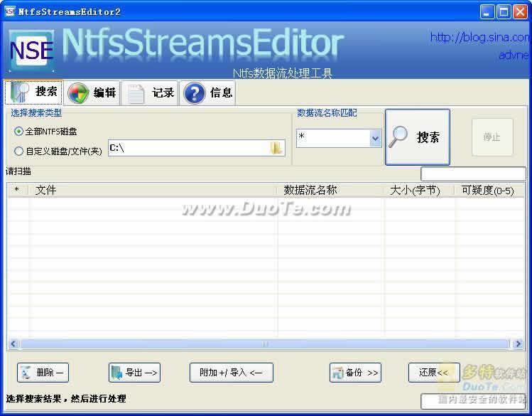Click the horizontal scrollbar thumb
Image resolution: width=532 pixels, height=416 pixels.
tap(265, 344)
